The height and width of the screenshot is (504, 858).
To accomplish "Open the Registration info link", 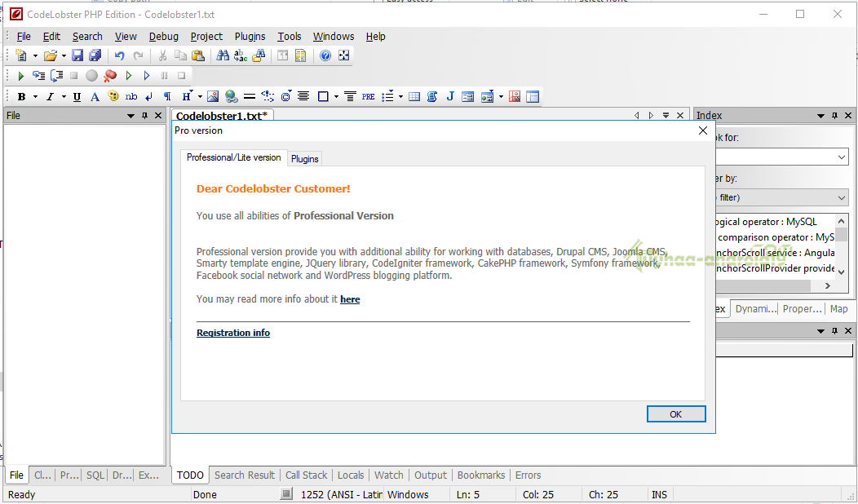I will pos(233,333).
